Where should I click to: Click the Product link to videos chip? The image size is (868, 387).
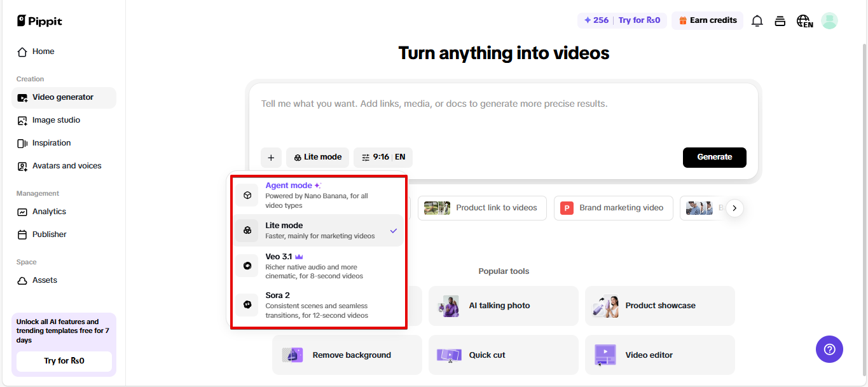click(481, 208)
